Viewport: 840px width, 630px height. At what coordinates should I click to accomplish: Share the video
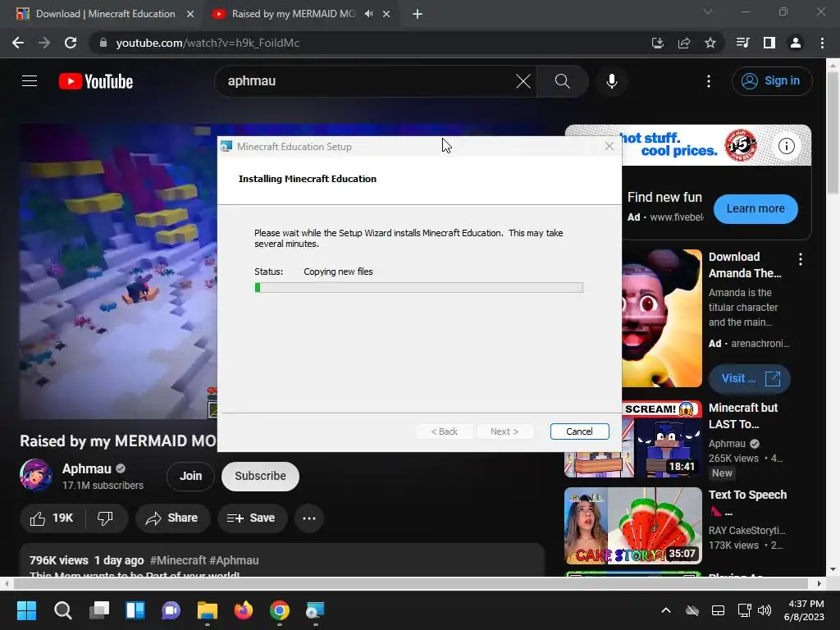[x=172, y=518]
